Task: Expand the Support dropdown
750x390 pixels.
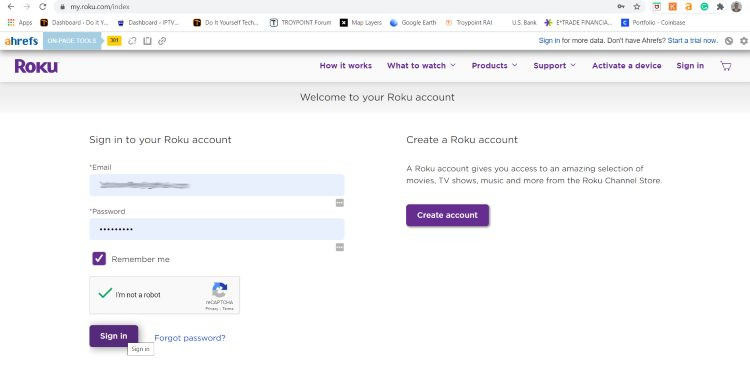Action: coord(554,66)
